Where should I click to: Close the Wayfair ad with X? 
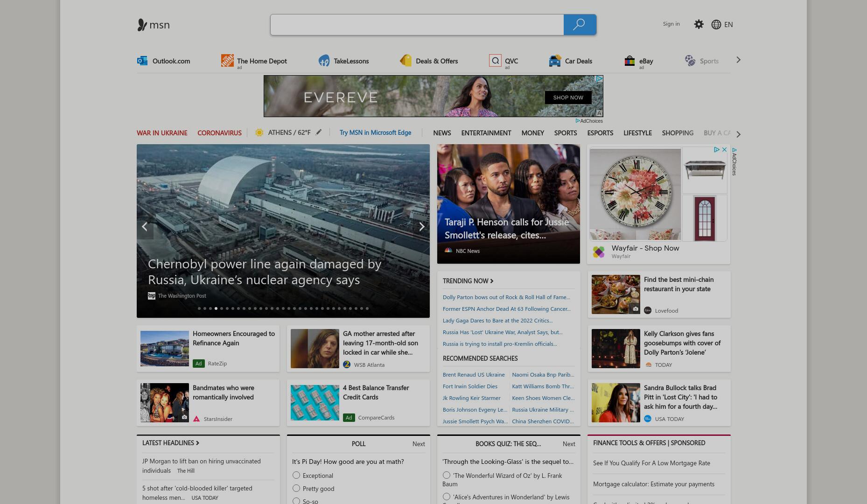click(x=724, y=150)
